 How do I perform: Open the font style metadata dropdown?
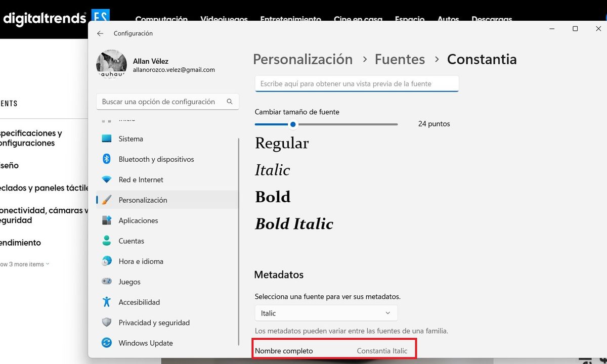326,313
